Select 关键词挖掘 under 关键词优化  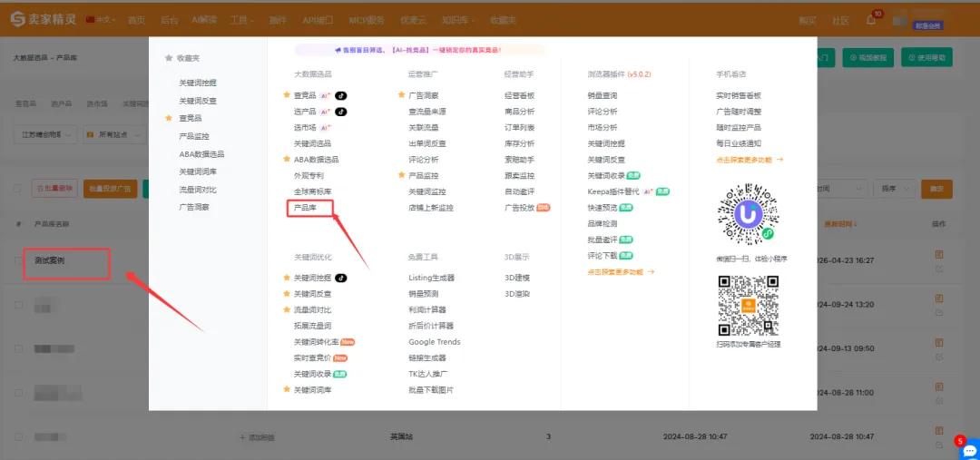click(312, 278)
